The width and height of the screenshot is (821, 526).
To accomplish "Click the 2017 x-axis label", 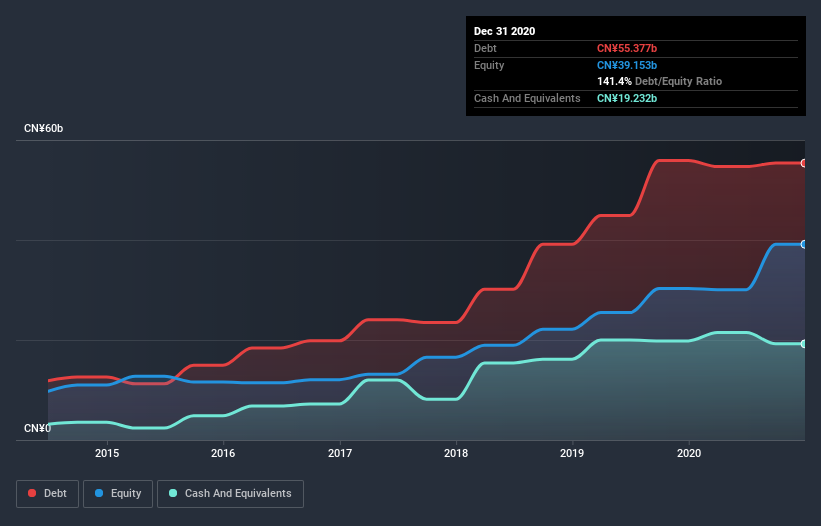I will point(340,453).
